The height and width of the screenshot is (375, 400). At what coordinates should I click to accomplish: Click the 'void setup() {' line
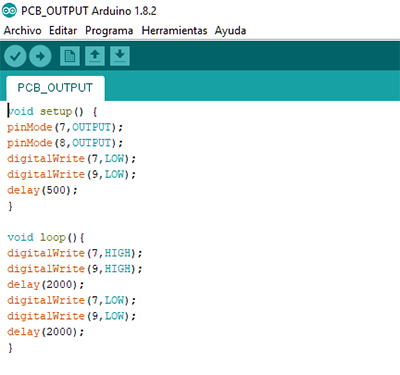(52, 111)
